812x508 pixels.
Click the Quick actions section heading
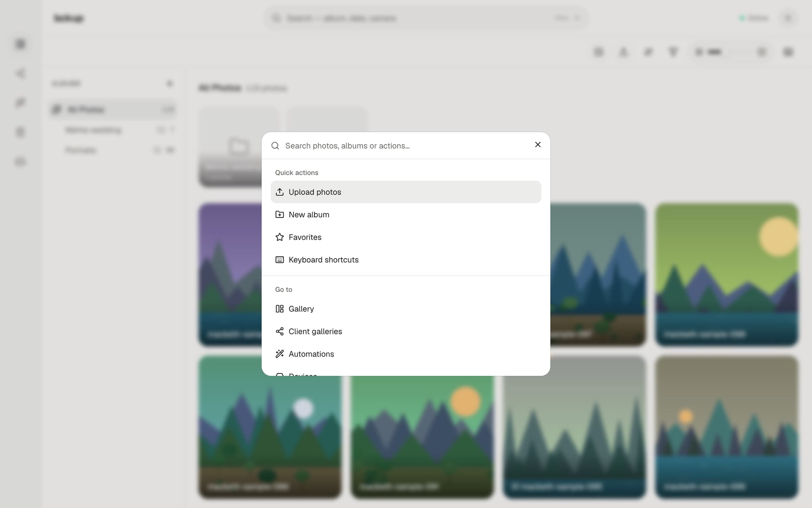coord(296,173)
